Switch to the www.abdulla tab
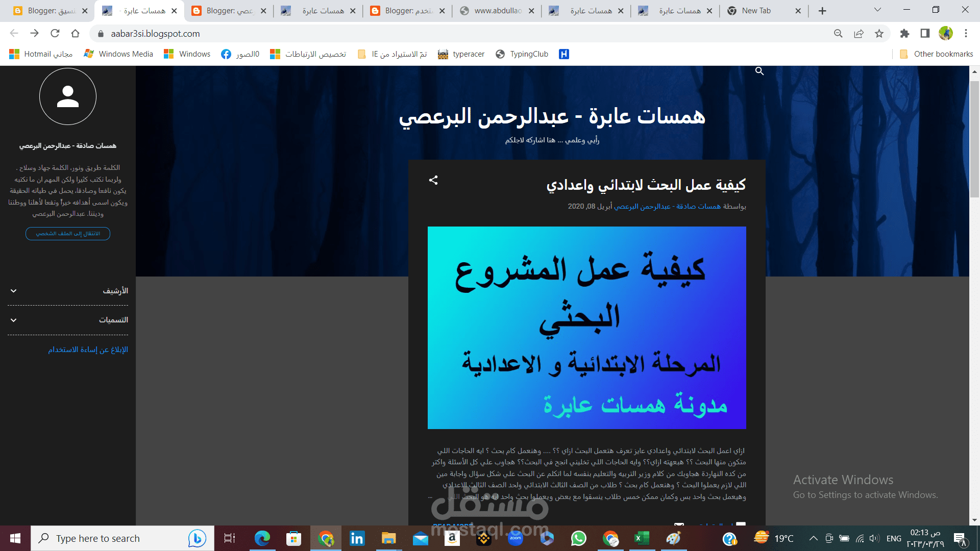Screen dimensions: 980x551 click(498, 11)
